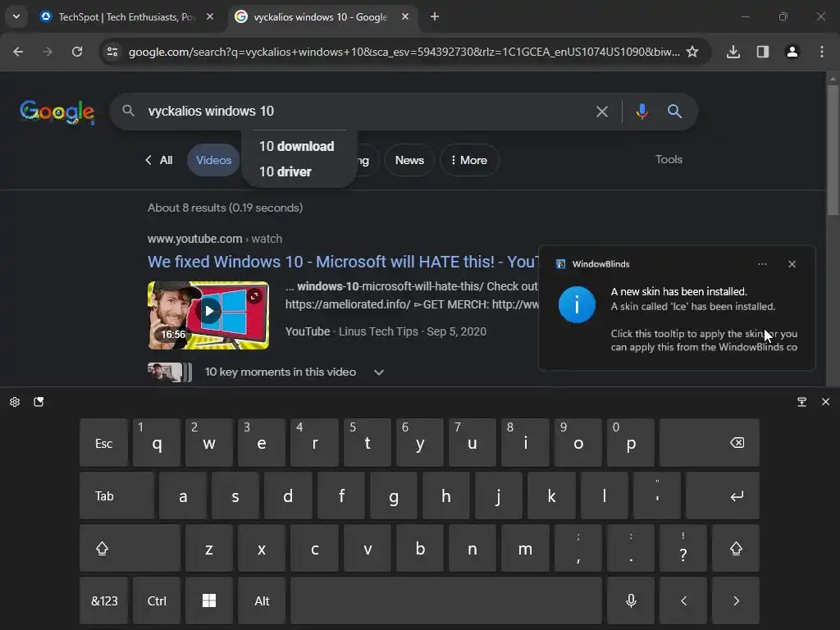This screenshot has width=840, height=630.
Task: Undock the touch keyboard
Action: 802,402
